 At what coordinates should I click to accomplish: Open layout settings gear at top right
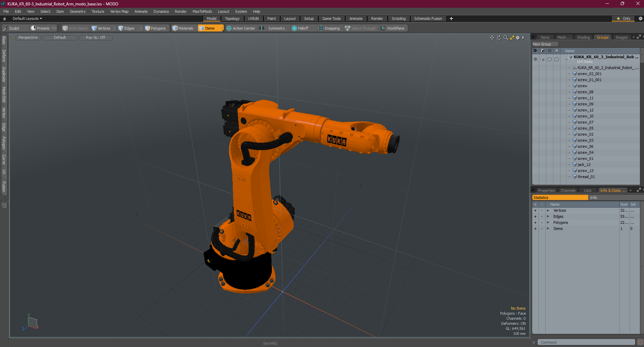click(x=640, y=19)
